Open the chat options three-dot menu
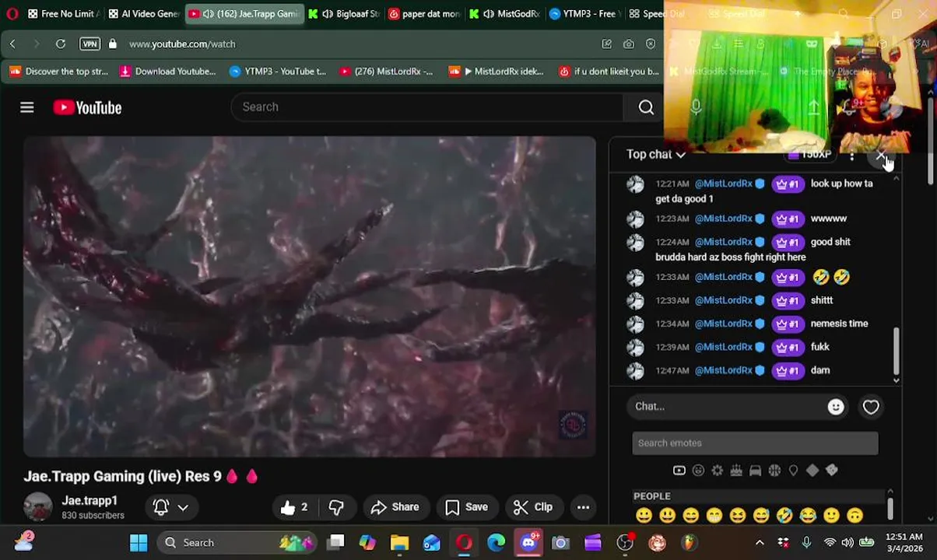Image resolution: width=937 pixels, height=560 pixels. [852, 156]
